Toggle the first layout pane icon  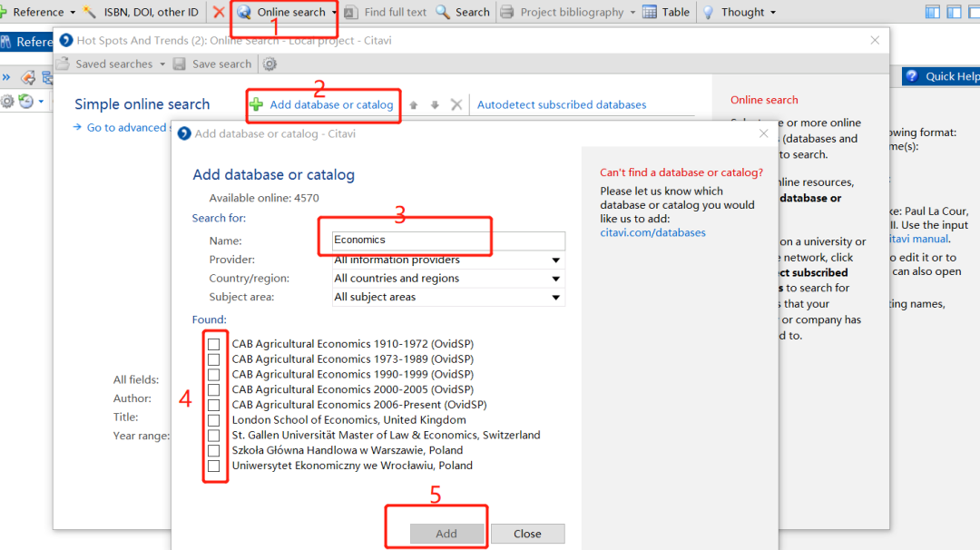[x=932, y=12]
